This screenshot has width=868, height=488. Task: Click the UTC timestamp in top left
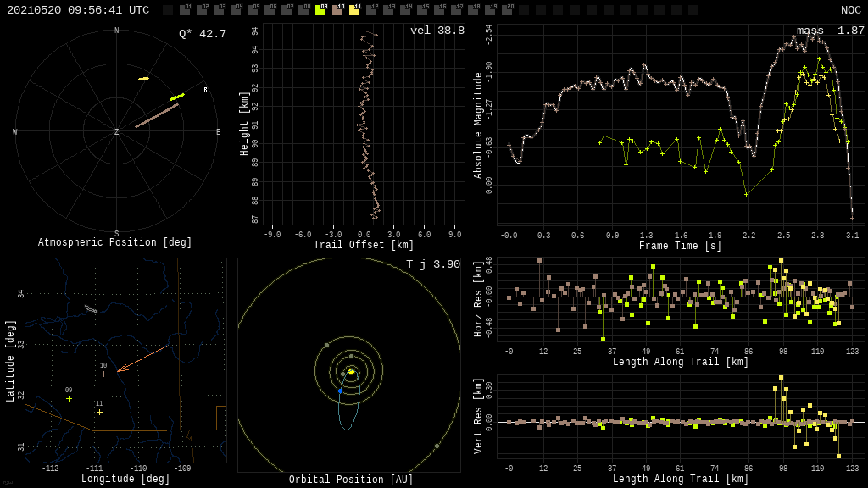coord(78,10)
